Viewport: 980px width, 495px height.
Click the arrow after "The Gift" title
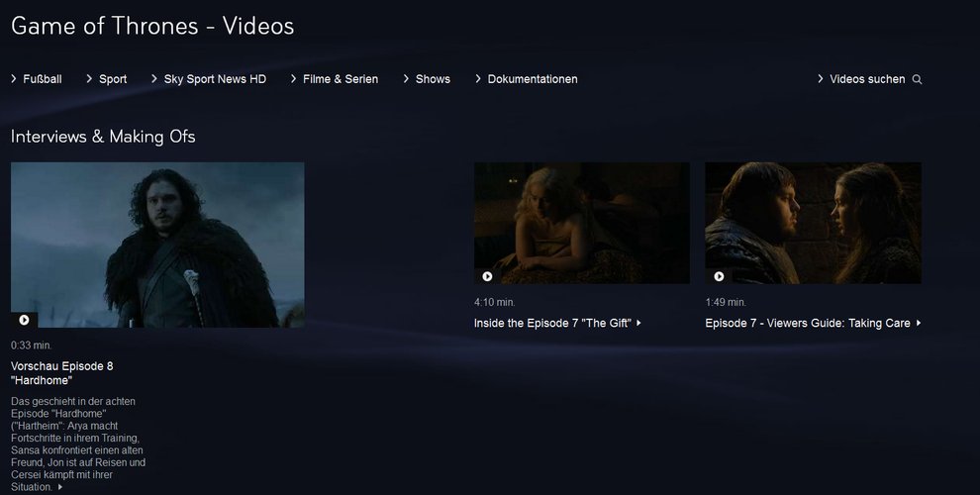(638, 323)
